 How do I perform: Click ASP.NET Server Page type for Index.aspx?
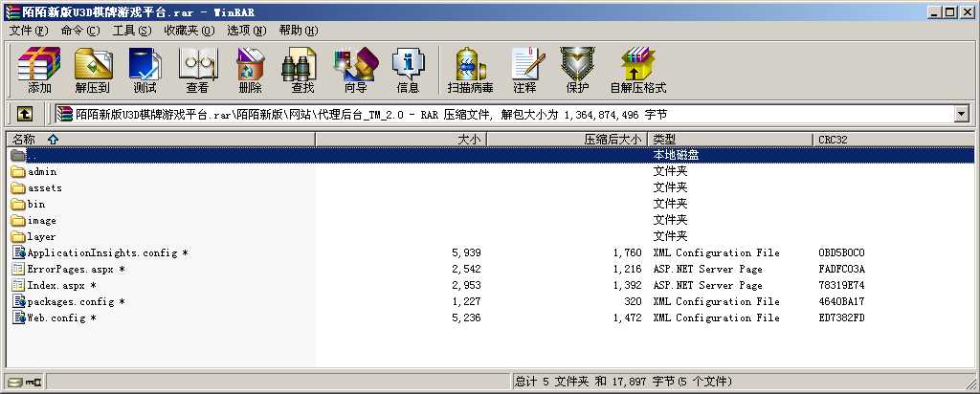[707, 285]
